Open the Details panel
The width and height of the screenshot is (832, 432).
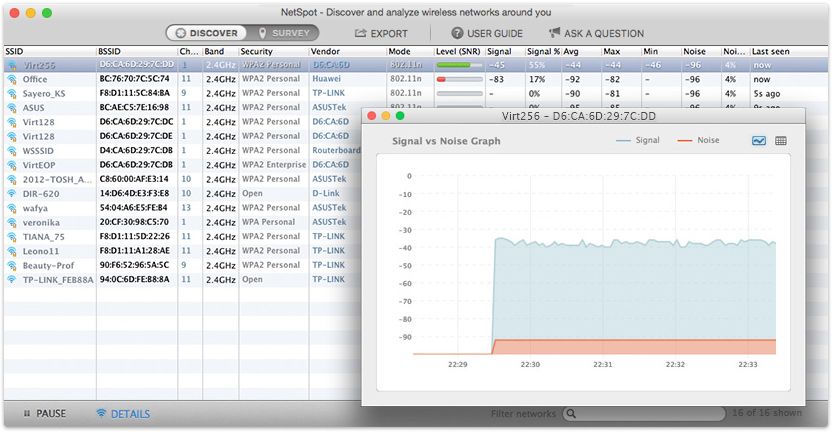[x=123, y=414]
